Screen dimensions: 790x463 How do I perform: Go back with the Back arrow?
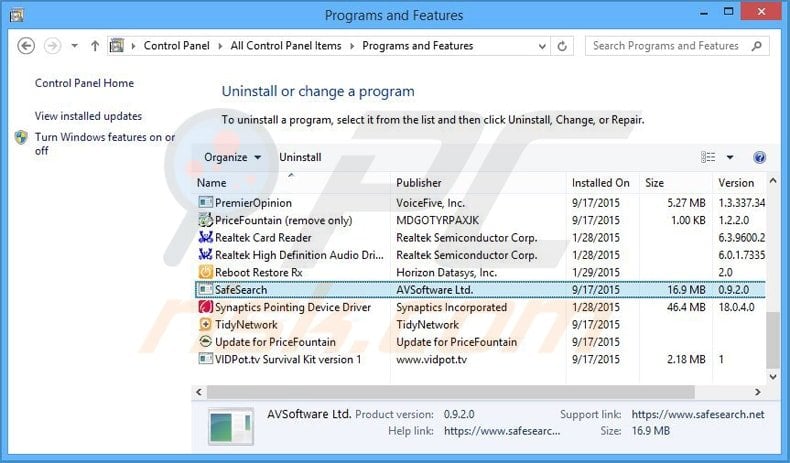(x=26, y=46)
